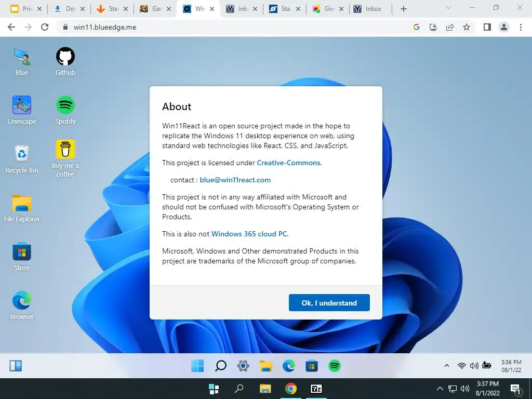Open the Chrome profile avatar
This screenshot has width=532, height=399.
(x=504, y=27)
